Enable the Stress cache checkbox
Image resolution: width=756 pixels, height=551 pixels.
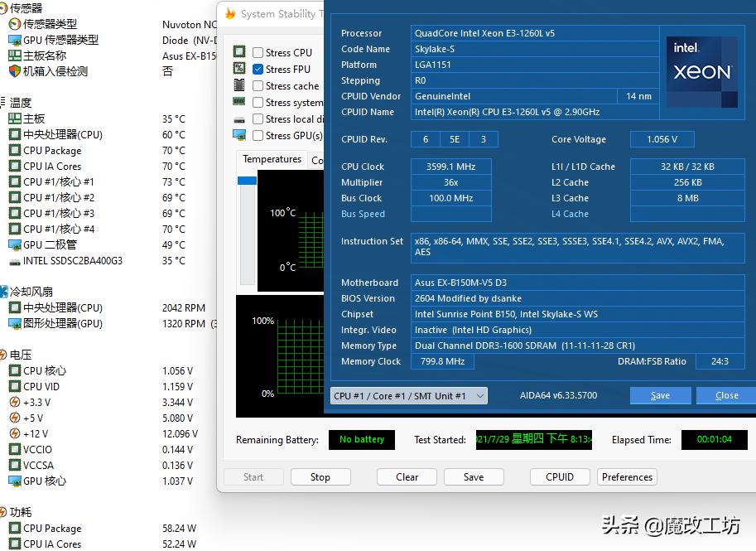coord(258,85)
